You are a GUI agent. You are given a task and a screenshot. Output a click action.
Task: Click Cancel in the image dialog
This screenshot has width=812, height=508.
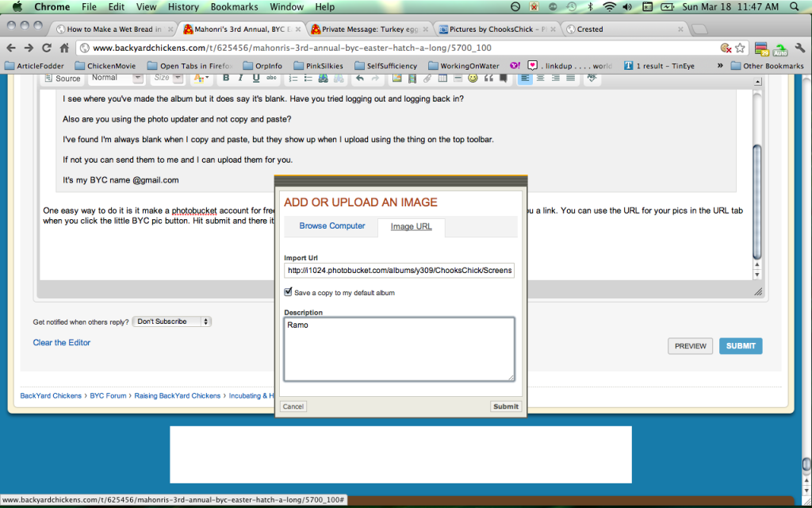point(293,406)
